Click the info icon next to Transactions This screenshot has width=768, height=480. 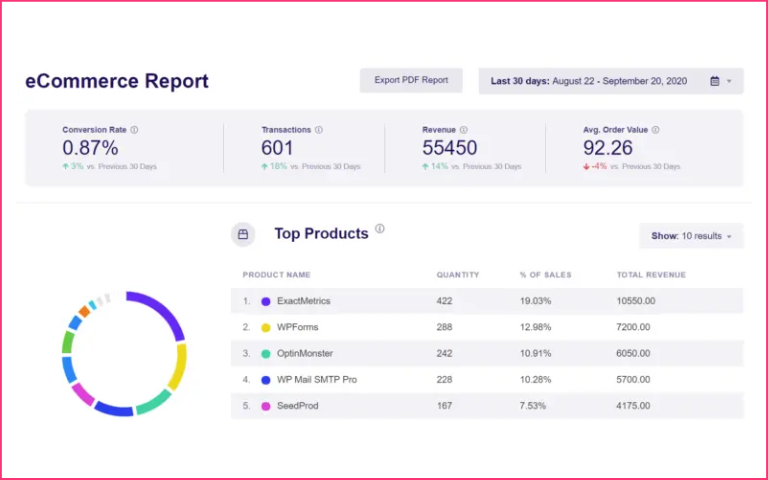(319, 130)
